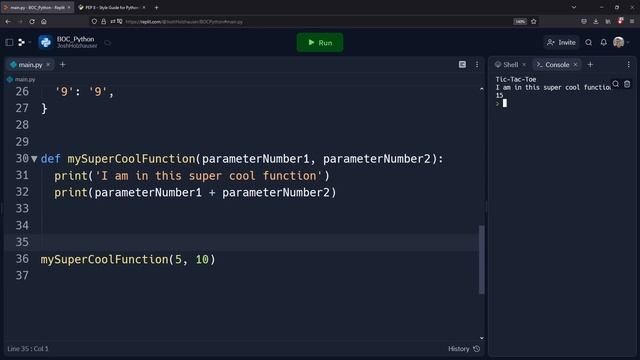Open the version control tools dropdown
The image size is (640, 360).
[x=24, y=42]
